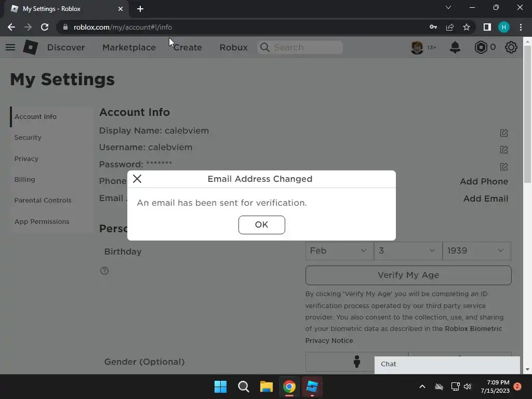Bookmark this page with star icon
The image size is (532, 399).
click(x=467, y=27)
